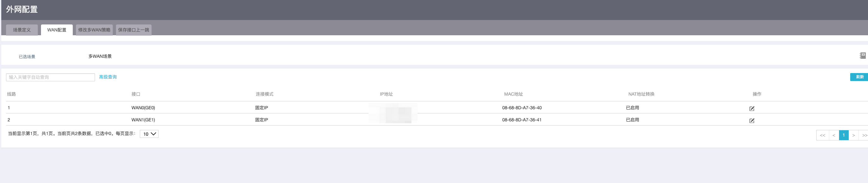Jump to the last page (>>)
The image size is (868, 183).
click(x=864, y=135)
